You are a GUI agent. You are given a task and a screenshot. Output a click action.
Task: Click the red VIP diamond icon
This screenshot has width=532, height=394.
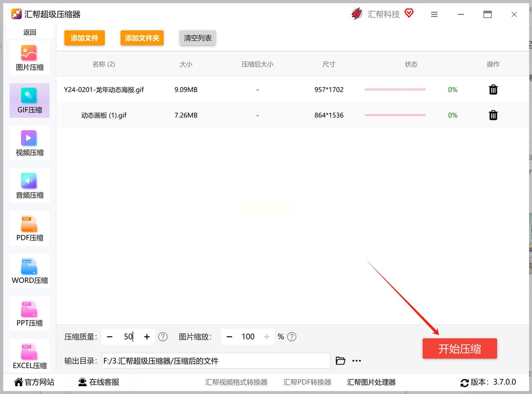[x=409, y=13]
